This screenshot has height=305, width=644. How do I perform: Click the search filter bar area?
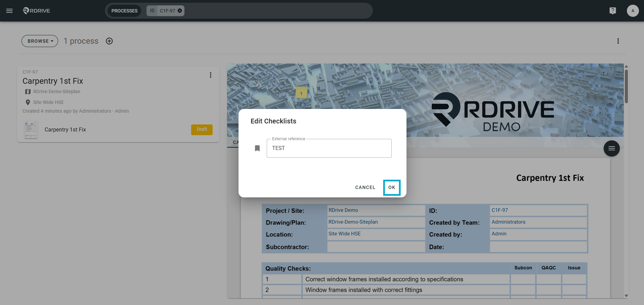pyautogui.click(x=239, y=11)
